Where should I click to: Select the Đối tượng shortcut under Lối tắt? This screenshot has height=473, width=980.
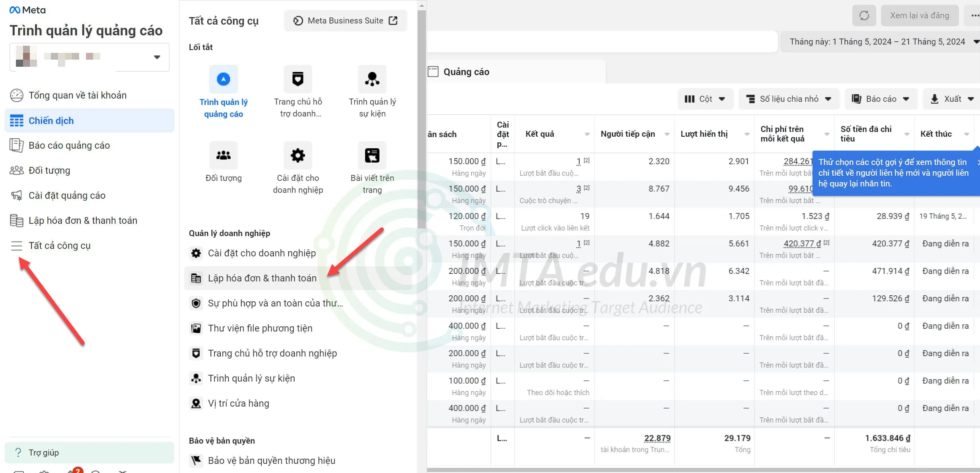(x=223, y=155)
